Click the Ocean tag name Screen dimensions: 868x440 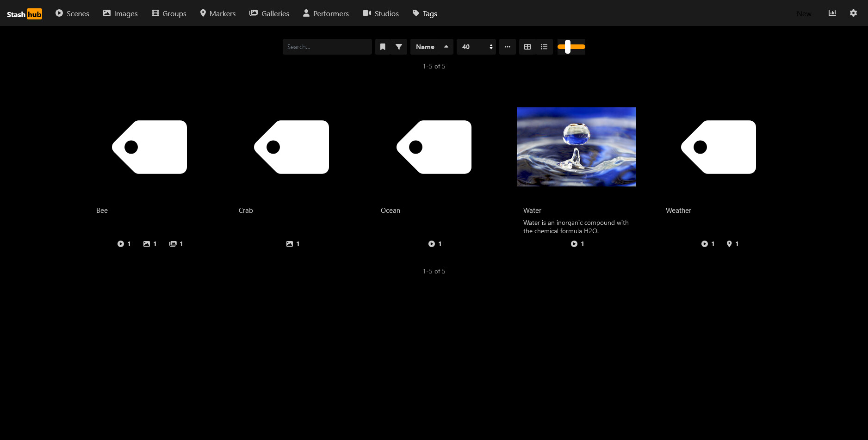point(391,211)
